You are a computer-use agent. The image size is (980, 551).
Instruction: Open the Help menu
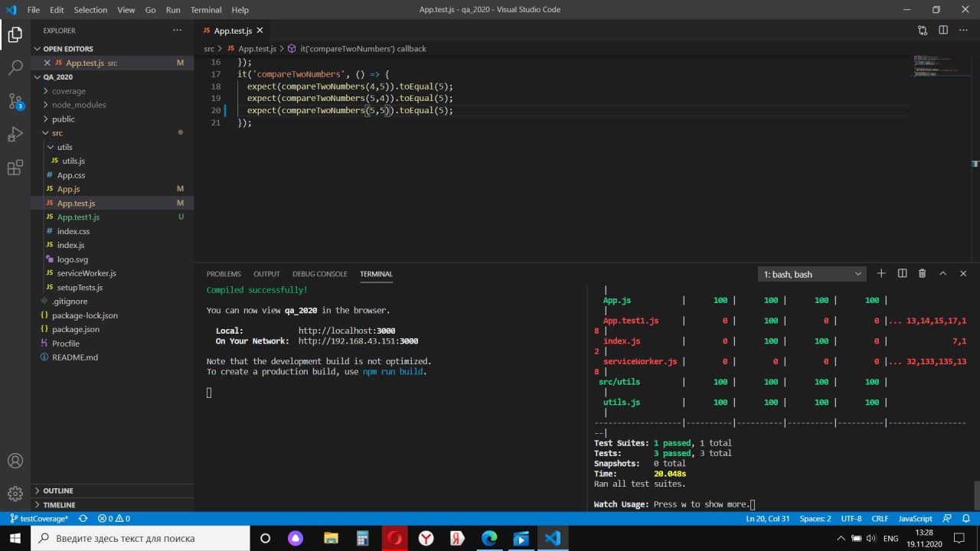[x=240, y=10]
